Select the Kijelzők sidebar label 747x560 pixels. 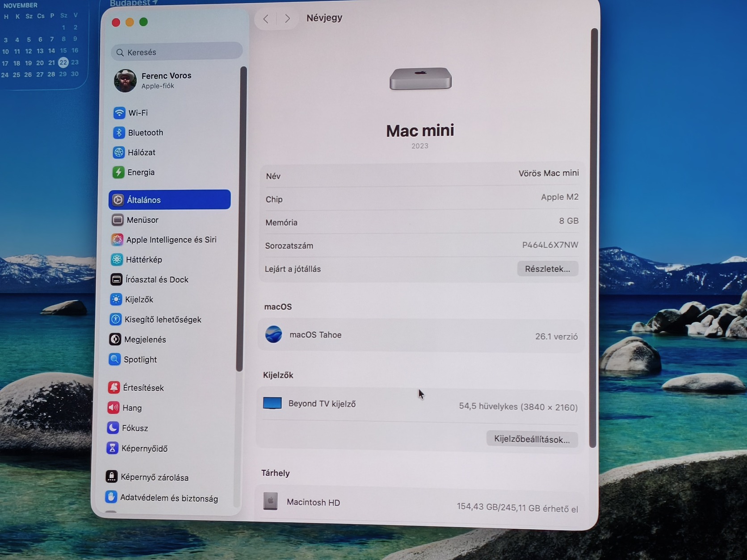pyautogui.click(x=139, y=300)
